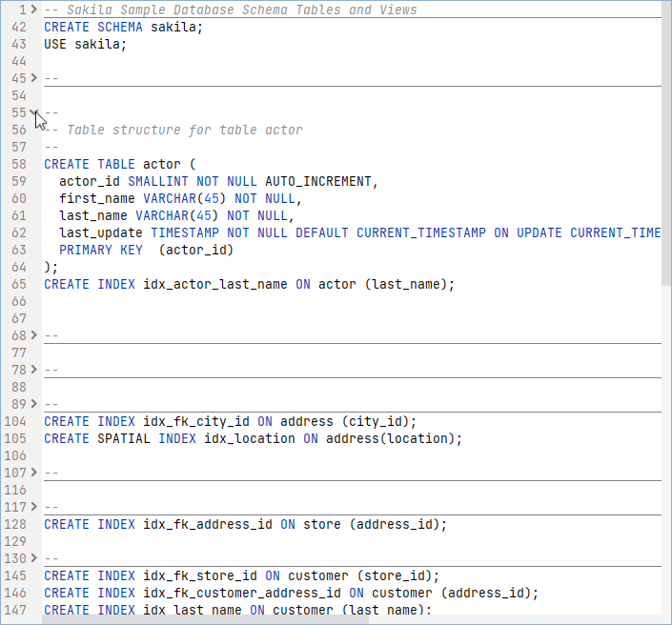Click line number 104 in the gutter

pyautogui.click(x=15, y=421)
